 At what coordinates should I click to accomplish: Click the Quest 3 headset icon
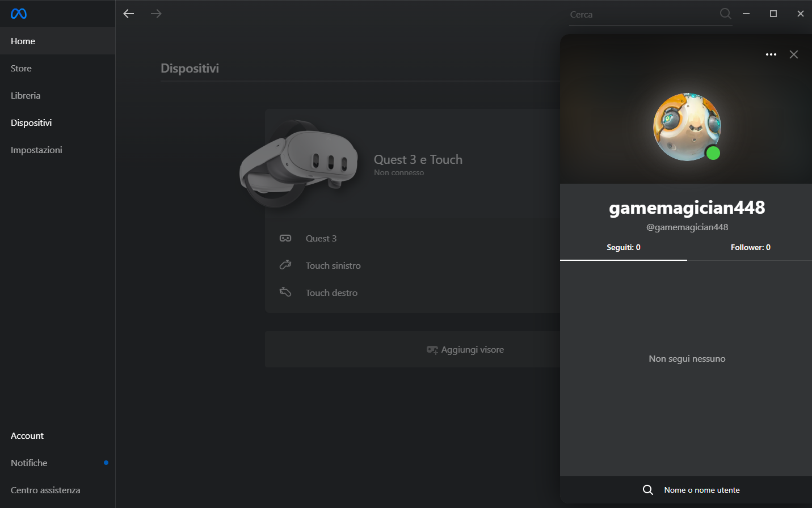pos(285,238)
